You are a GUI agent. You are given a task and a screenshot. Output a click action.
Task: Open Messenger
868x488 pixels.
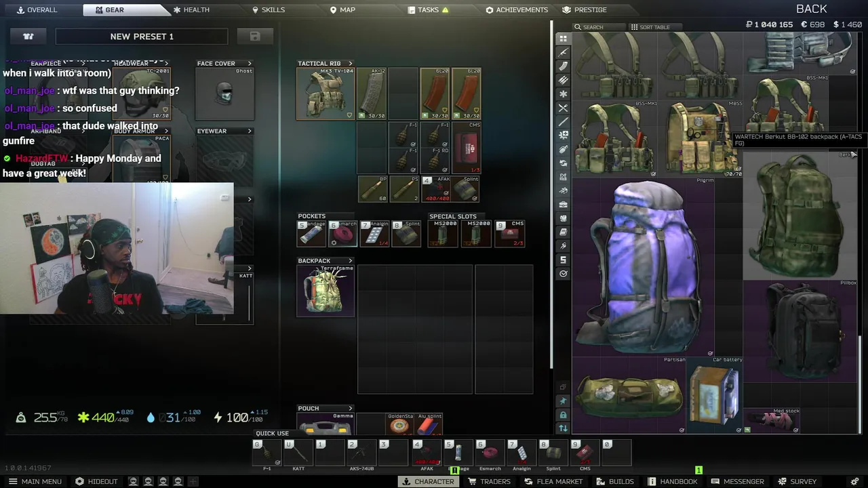coord(737,481)
